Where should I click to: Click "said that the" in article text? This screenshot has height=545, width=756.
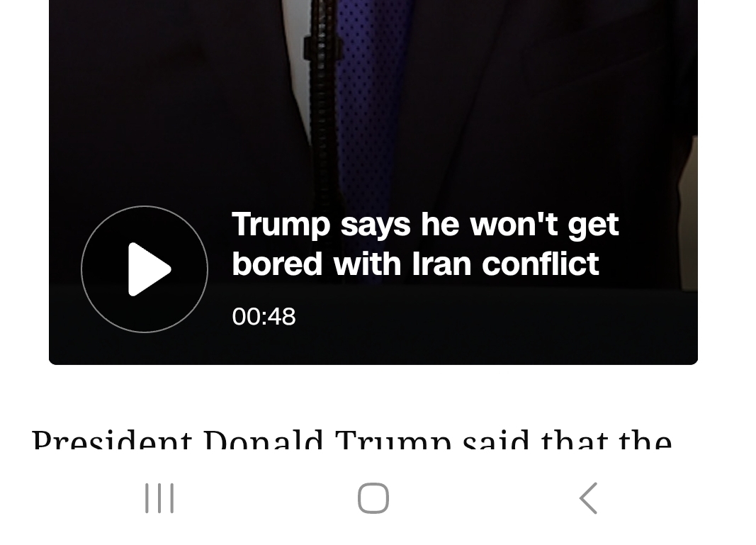click(x=567, y=439)
